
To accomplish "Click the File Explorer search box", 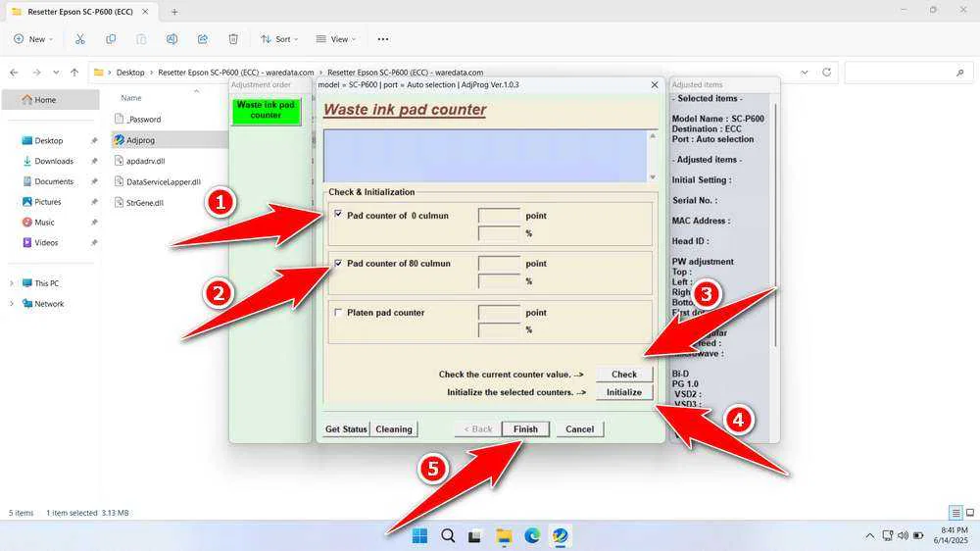I will (x=902, y=73).
